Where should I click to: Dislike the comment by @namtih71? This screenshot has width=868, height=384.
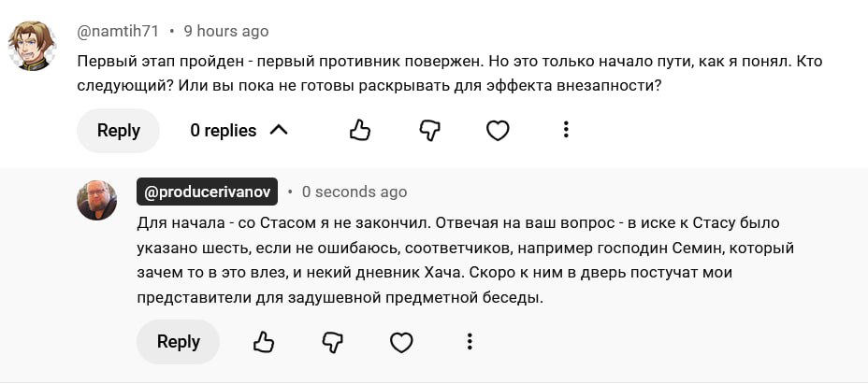tap(429, 131)
